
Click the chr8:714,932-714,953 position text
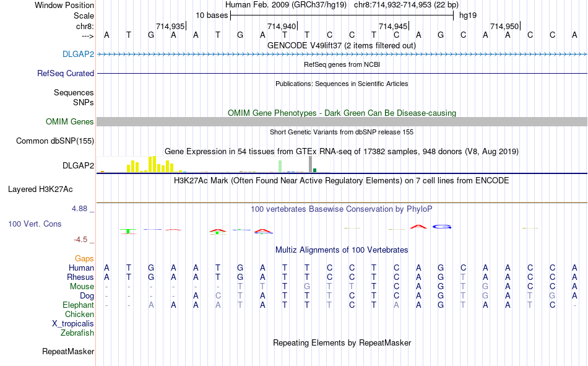click(406, 5)
